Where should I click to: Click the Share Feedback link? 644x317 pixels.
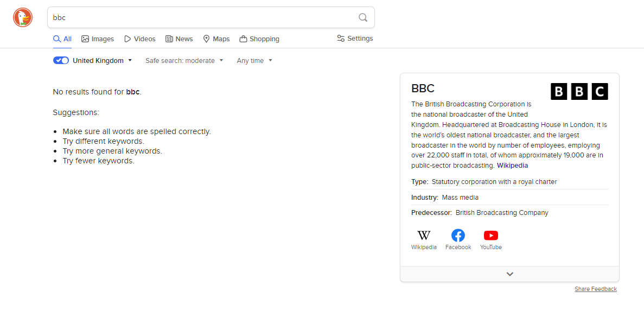(x=596, y=289)
